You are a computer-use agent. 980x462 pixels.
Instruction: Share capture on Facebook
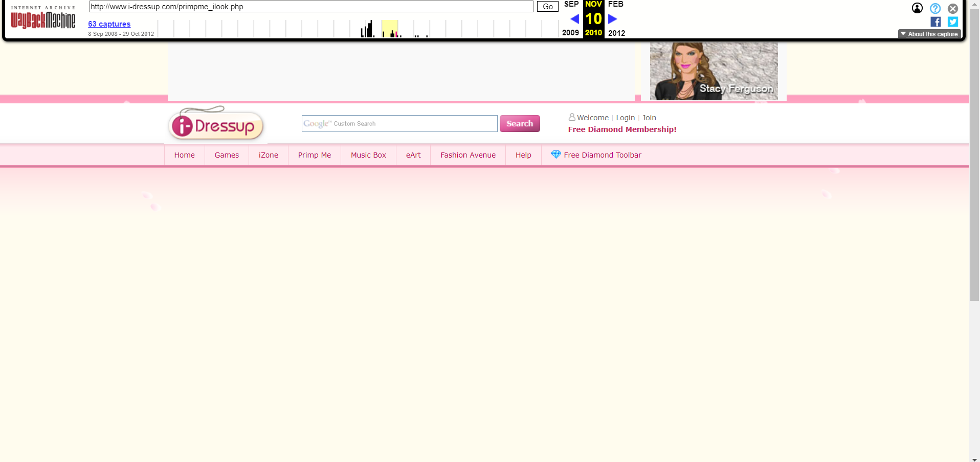936,21
